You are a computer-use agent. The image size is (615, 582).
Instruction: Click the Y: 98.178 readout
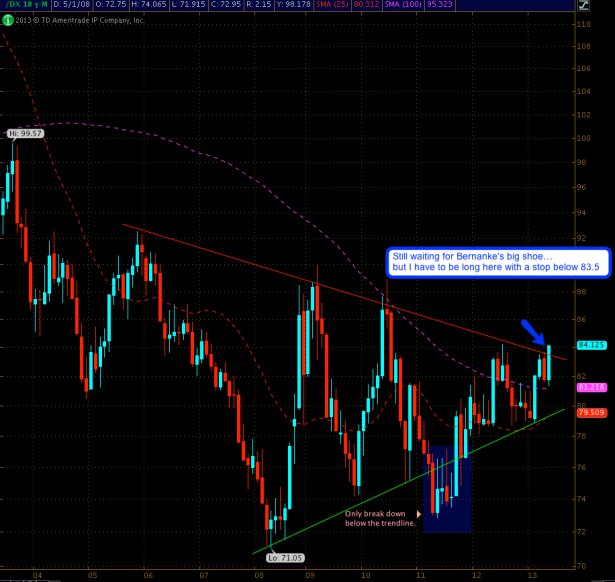(x=294, y=4)
